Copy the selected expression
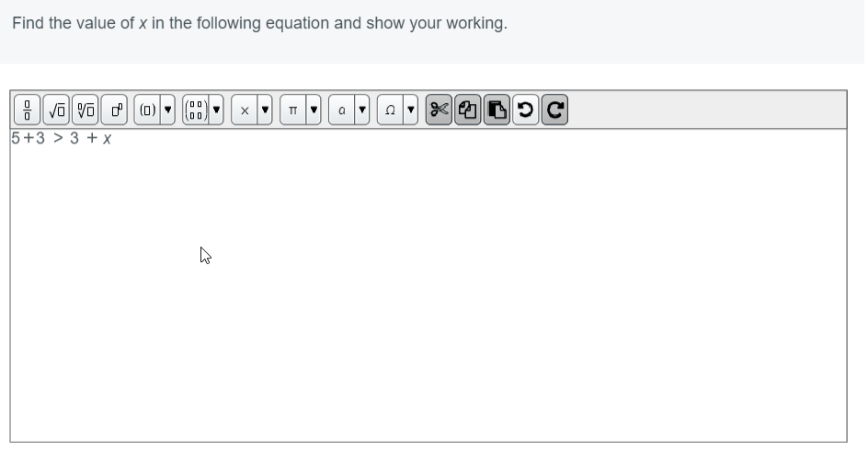Image resolution: width=868 pixels, height=462 pixels. 468,110
